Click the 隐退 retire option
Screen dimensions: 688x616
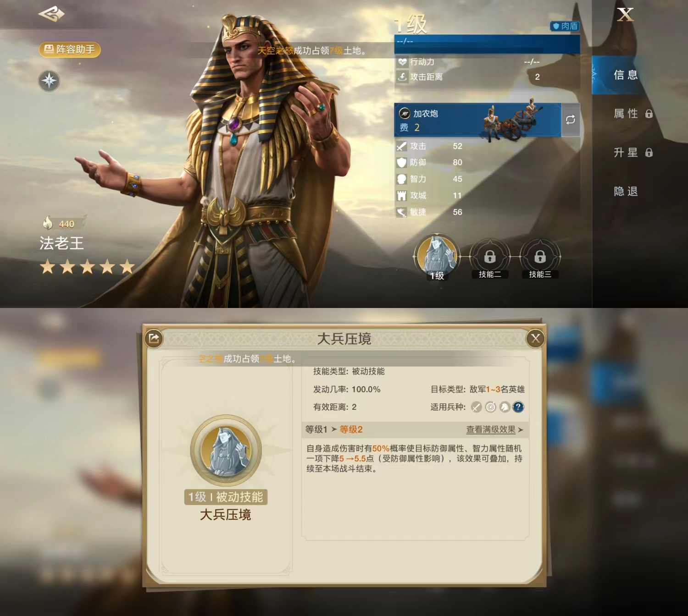click(626, 191)
